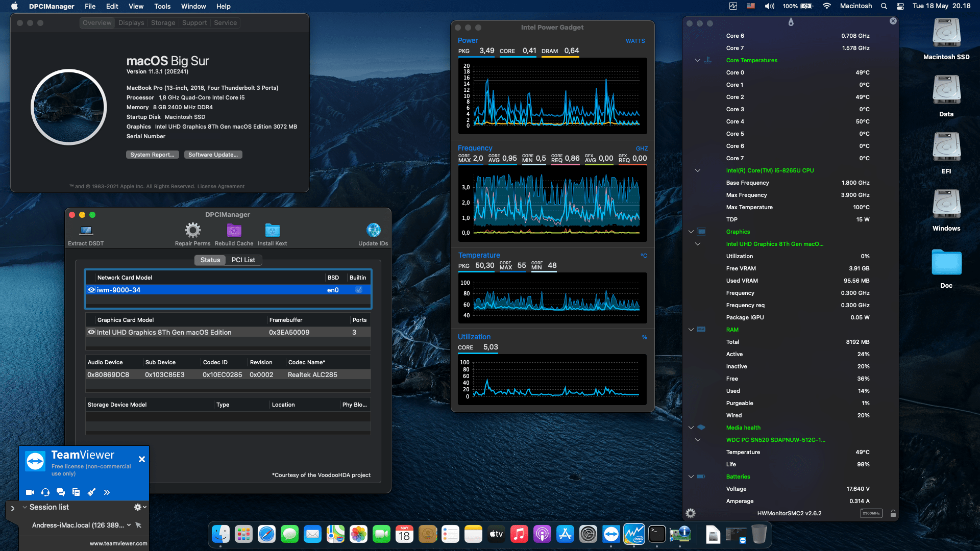Collapse TeamViewer Session list chevron
This screenshot has width=980, height=551.
(x=24, y=507)
